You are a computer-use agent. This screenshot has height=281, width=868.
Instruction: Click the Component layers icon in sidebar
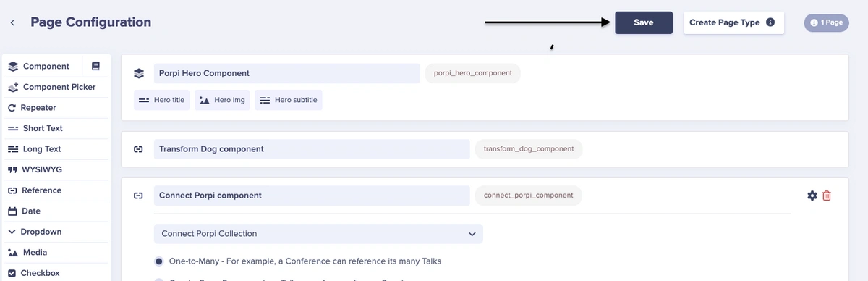click(x=12, y=66)
